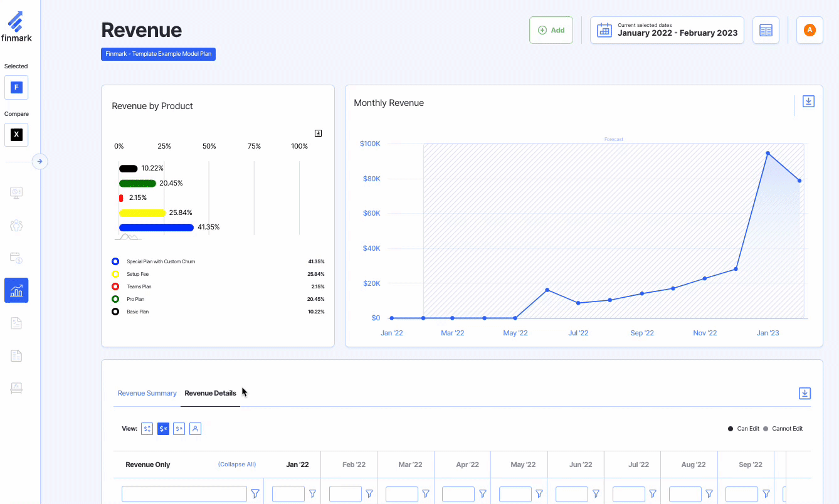Click the green Add button
839x504 pixels.
551,30
